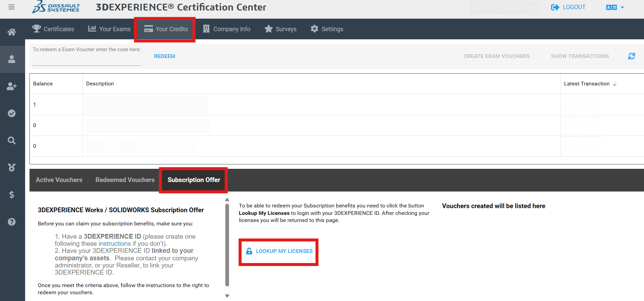Log out using the LOGOUT button
644x301 pixels.
pyautogui.click(x=568, y=7)
